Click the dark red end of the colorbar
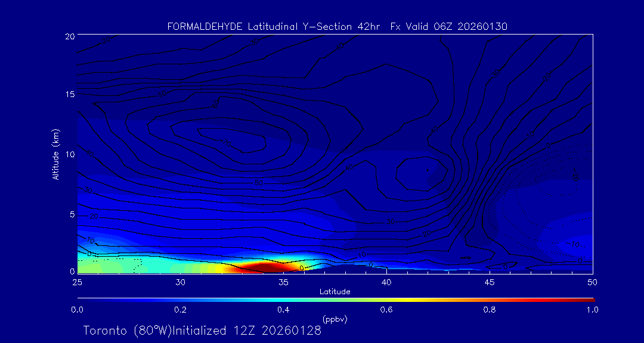This screenshot has height=343, width=644. [x=587, y=300]
